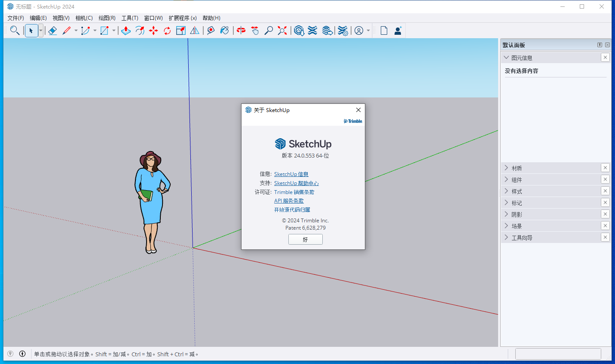Image resolution: width=615 pixels, height=364 pixels.
Task: Expand the 工具向导 panel
Action: pos(506,237)
